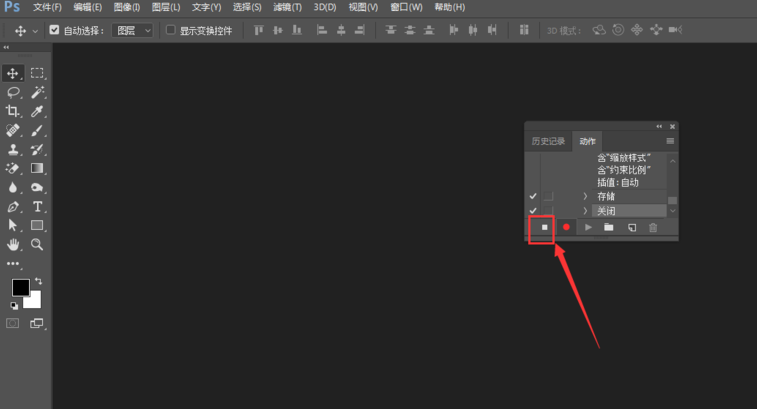Screen dimensions: 757x409
Task: Select the 存储 action step
Action: [x=629, y=196]
